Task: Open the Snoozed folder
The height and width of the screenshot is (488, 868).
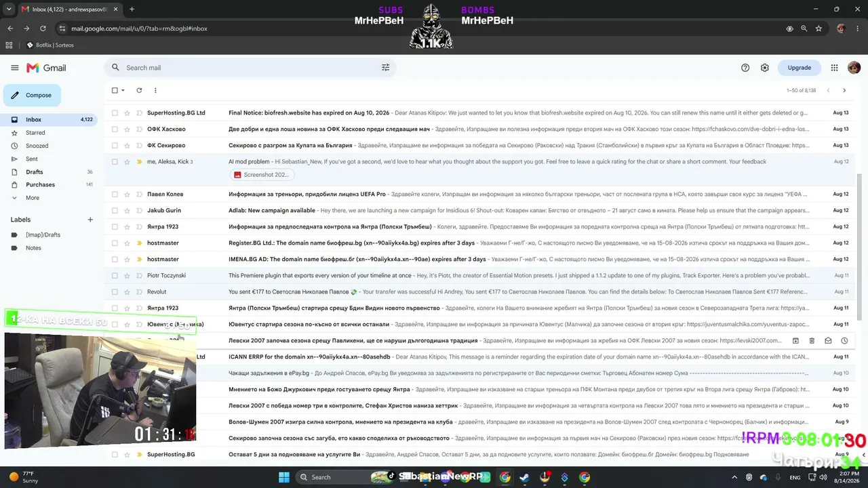Action: click(49, 146)
